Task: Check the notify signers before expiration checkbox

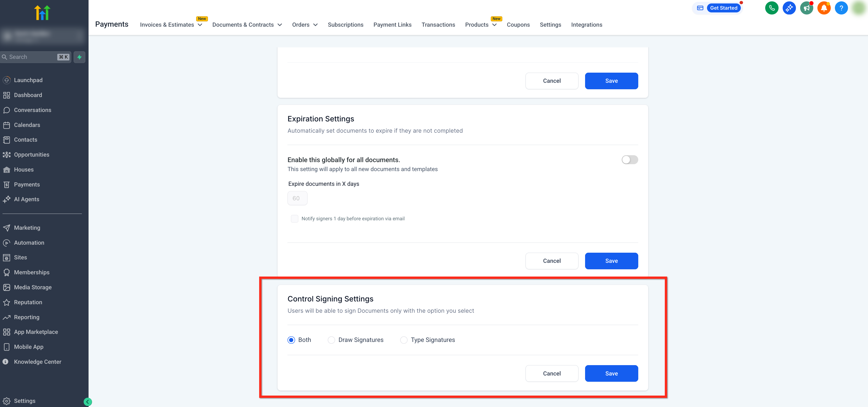Action: click(x=294, y=219)
